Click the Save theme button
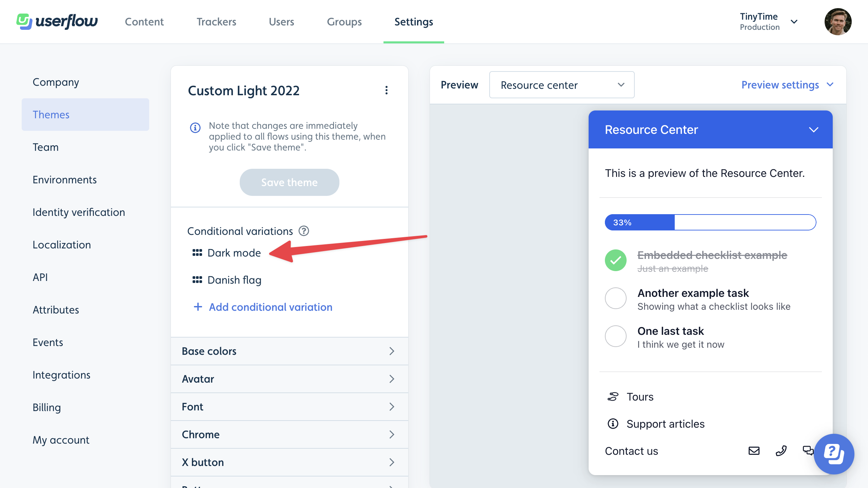This screenshot has height=488, width=868. [x=289, y=182]
